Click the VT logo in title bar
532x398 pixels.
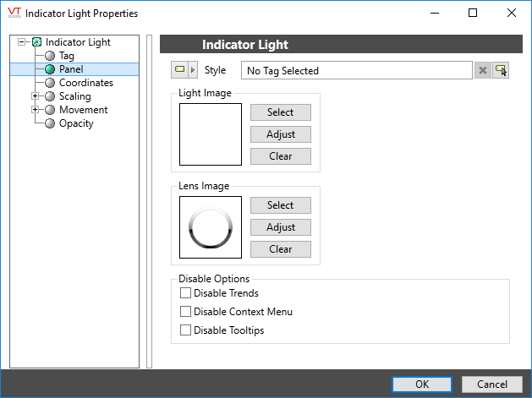coord(13,14)
